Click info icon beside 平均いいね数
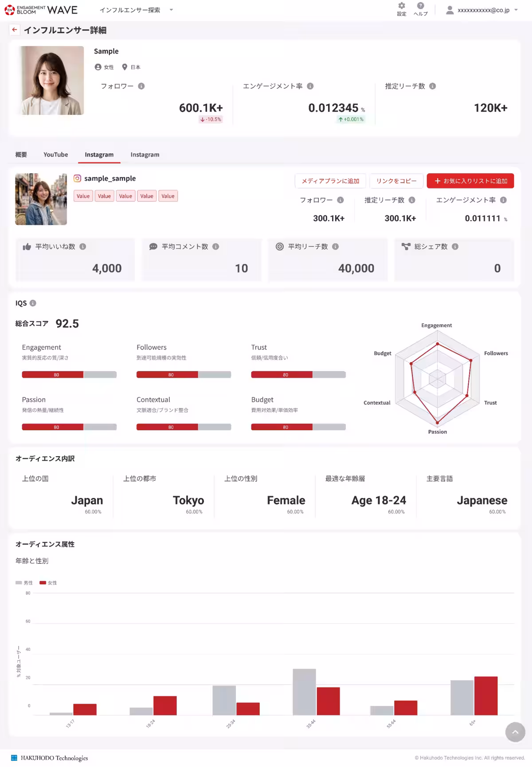 point(83,247)
